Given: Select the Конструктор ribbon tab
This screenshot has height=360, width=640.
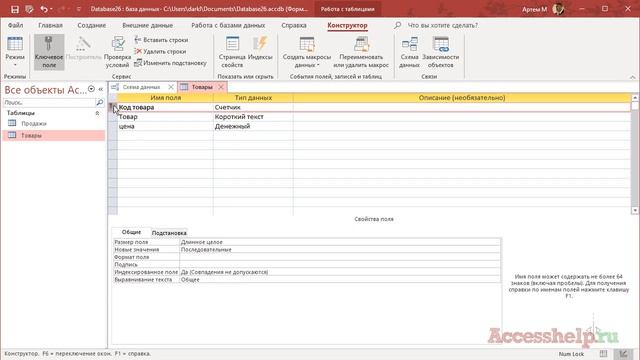Looking at the screenshot, I should 347,25.
